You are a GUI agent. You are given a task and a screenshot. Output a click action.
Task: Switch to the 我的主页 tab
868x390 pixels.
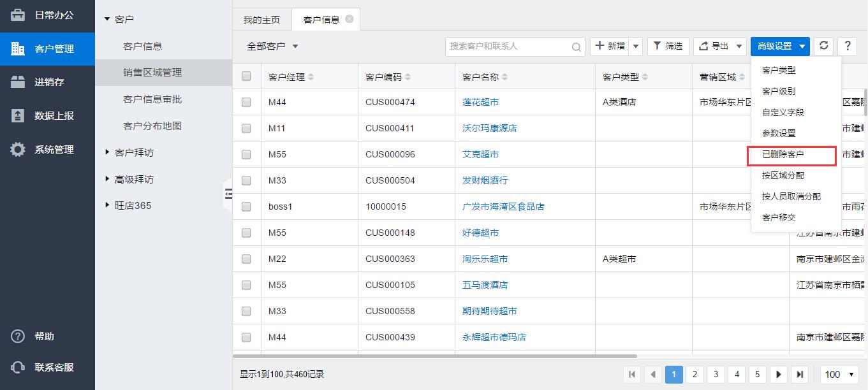coord(261,20)
